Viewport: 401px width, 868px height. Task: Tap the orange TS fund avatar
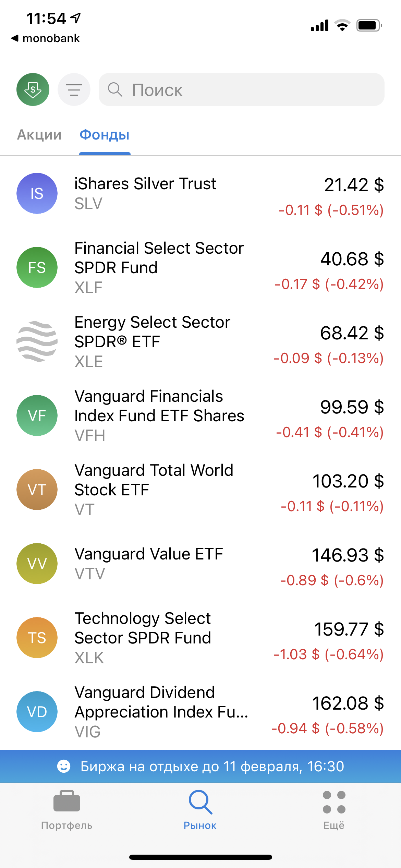37,638
